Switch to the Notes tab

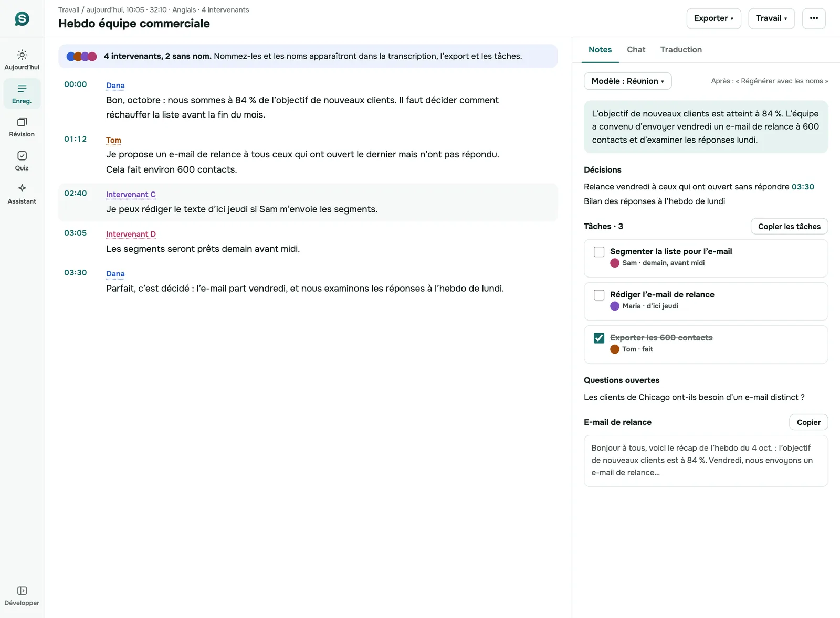click(x=600, y=50)
